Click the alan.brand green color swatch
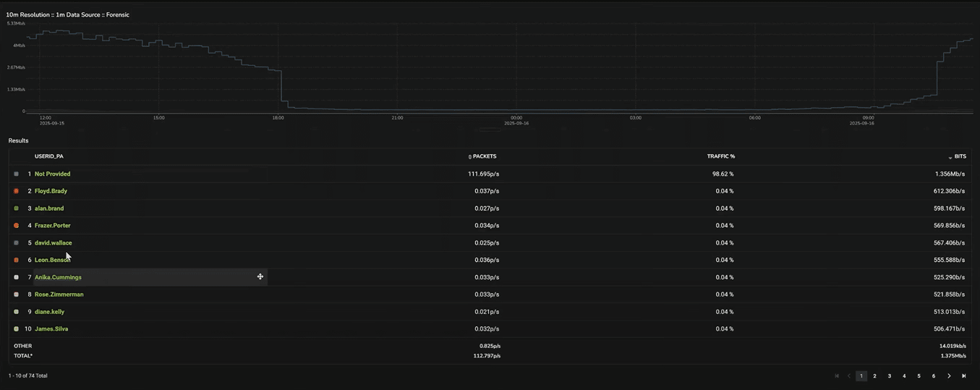The image size is (980, 390). click(x=17, y=208)
